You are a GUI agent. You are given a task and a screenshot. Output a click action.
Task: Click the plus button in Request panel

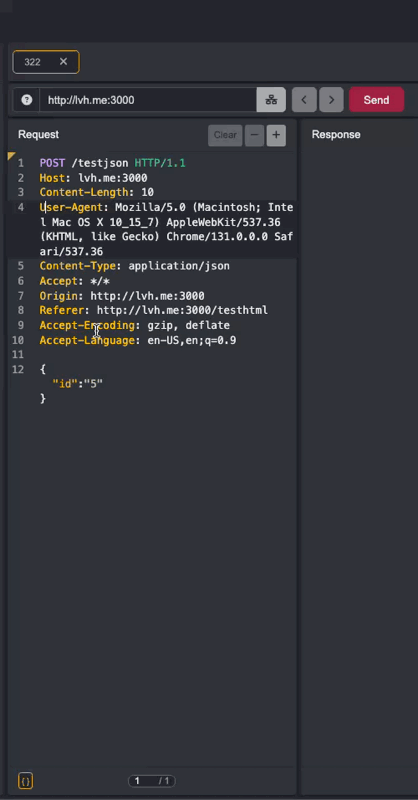276,135
